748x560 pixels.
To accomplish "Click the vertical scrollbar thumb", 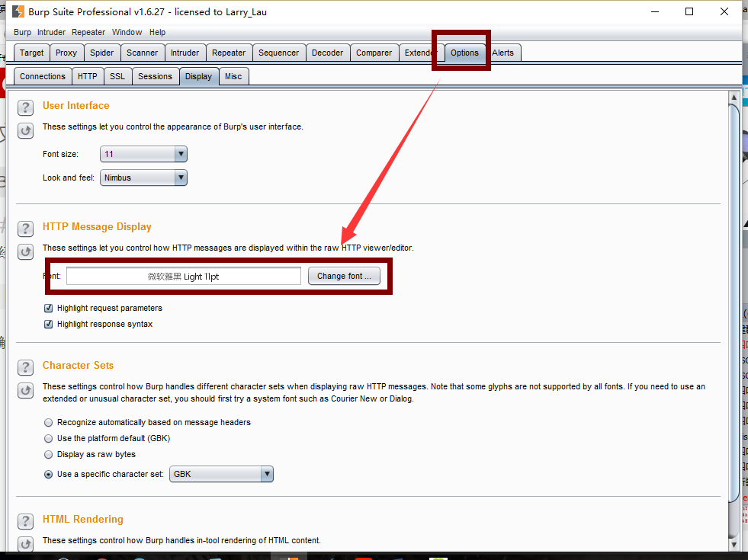I will 734,302.
